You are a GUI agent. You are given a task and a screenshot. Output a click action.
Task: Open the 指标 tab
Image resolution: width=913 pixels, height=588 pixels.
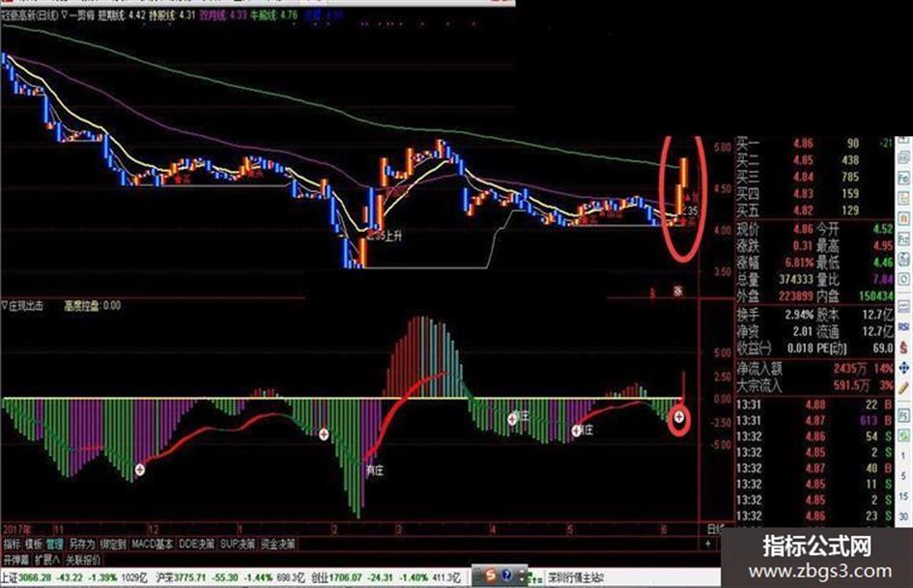coord(12,544)
